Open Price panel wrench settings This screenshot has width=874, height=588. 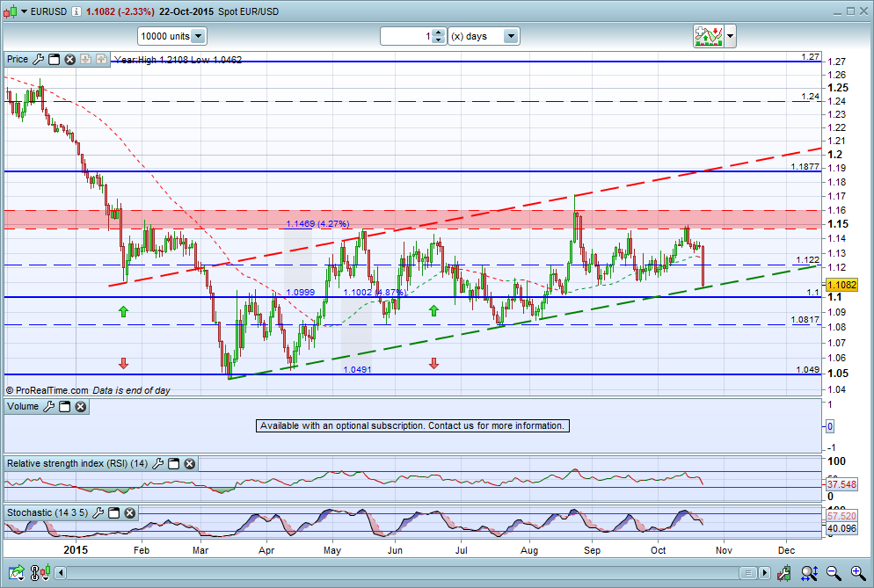click(37, 59)
